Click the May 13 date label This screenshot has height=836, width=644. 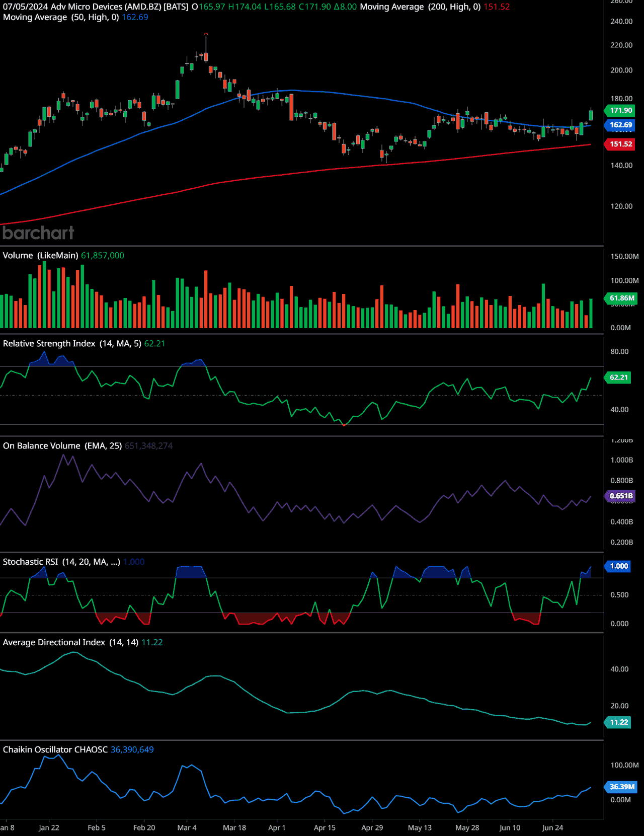pos(420,828)
